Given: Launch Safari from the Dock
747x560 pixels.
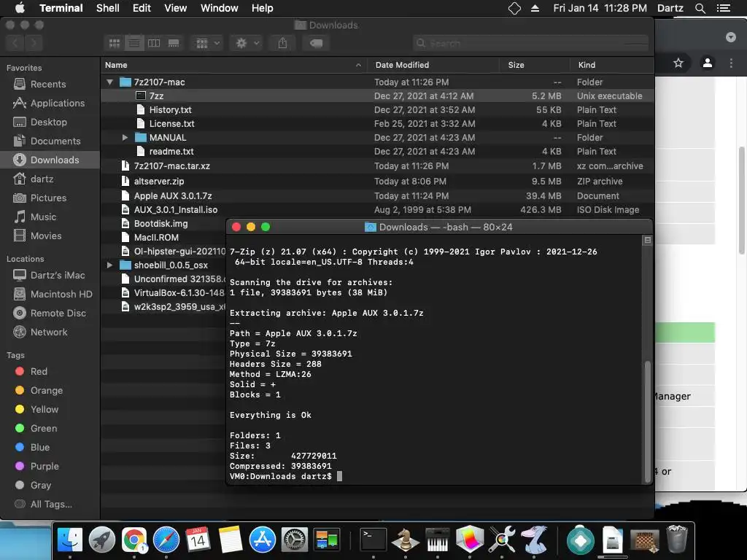Looking at the screenshot, I should 166,540.
